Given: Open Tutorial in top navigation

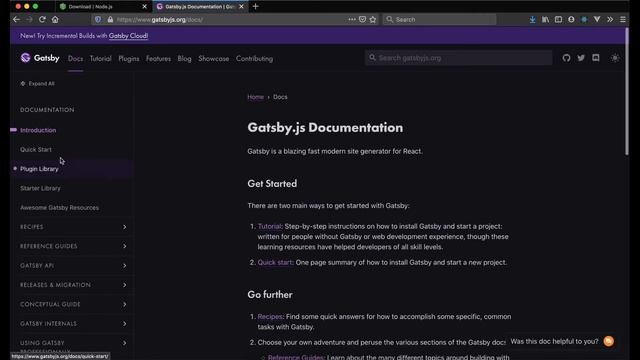Looking at the screenshot, I should point(100,59).
